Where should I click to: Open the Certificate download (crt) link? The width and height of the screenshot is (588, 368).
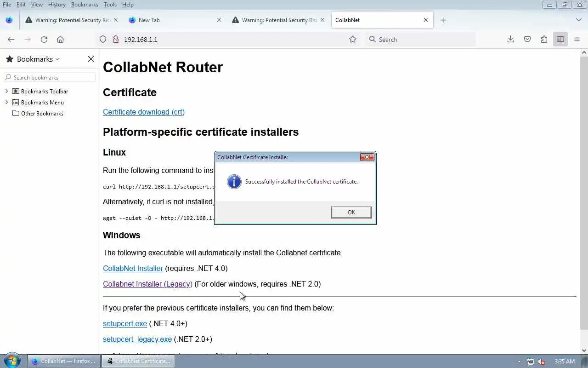[x=144, y=112]
